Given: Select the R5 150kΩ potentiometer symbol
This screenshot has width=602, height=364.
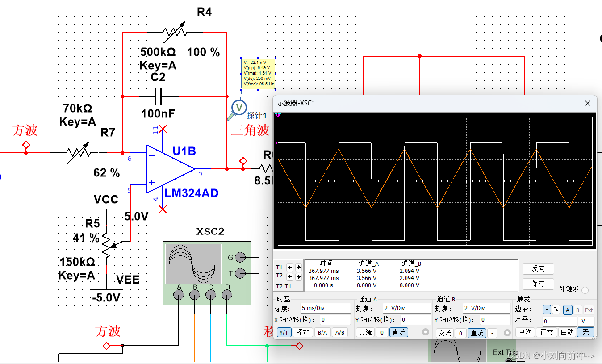Looking at the screenshot, I should pos(106,245).
